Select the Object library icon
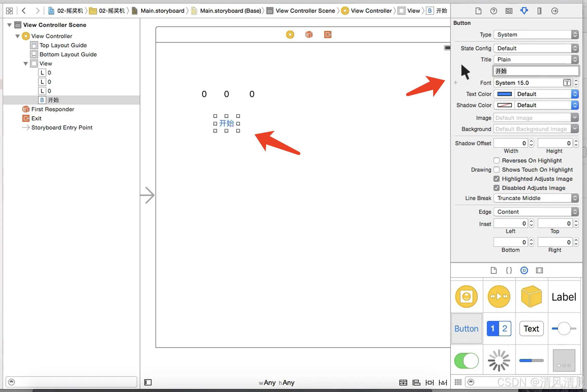This screenshot has width=587, height=392. [524, 270]
